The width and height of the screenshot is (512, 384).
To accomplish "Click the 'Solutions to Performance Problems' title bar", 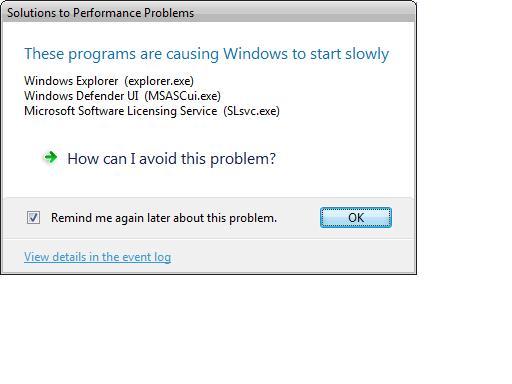I will click(209, 13).
